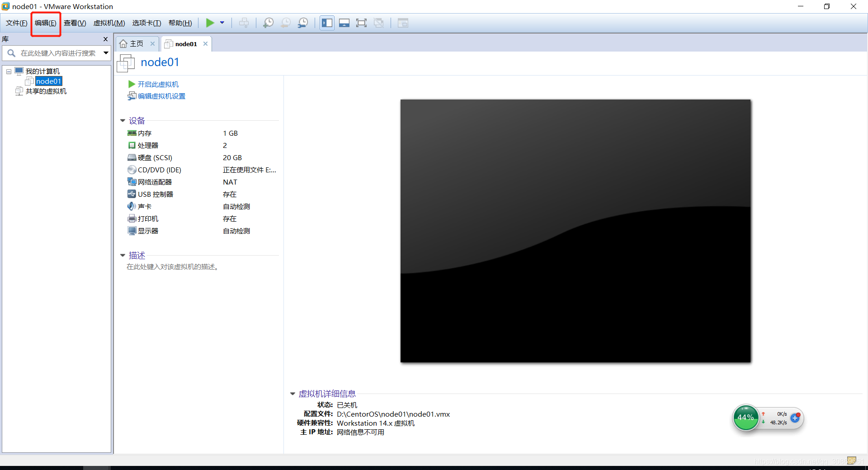Click the CD/DVD (IDE) disc icon

(x=132, y=170)
